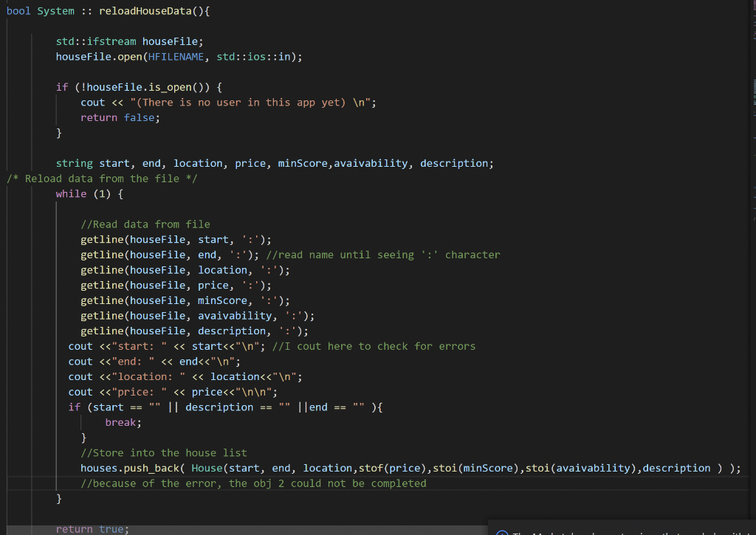The image size is (756, 535).
Task: Click the string "(There is no user in this app yet)"
Action: [244, 102]
